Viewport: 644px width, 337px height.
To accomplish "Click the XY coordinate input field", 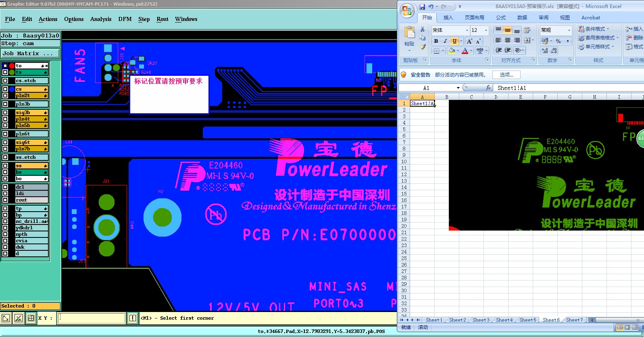I will [x=92, y=318].
